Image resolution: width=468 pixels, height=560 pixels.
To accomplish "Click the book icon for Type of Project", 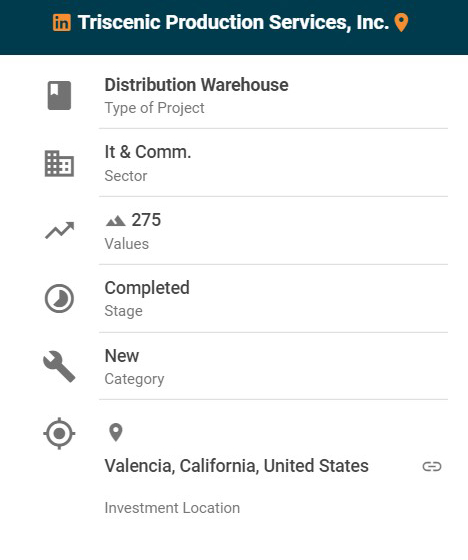I will pyautogui.click(x=59, y=95).
